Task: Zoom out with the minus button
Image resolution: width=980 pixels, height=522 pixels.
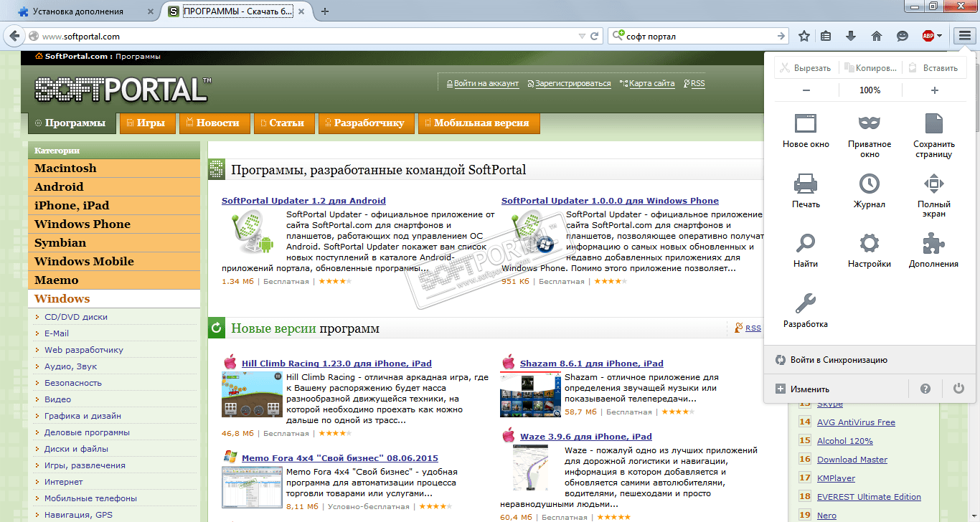Action: click(806, 90)
